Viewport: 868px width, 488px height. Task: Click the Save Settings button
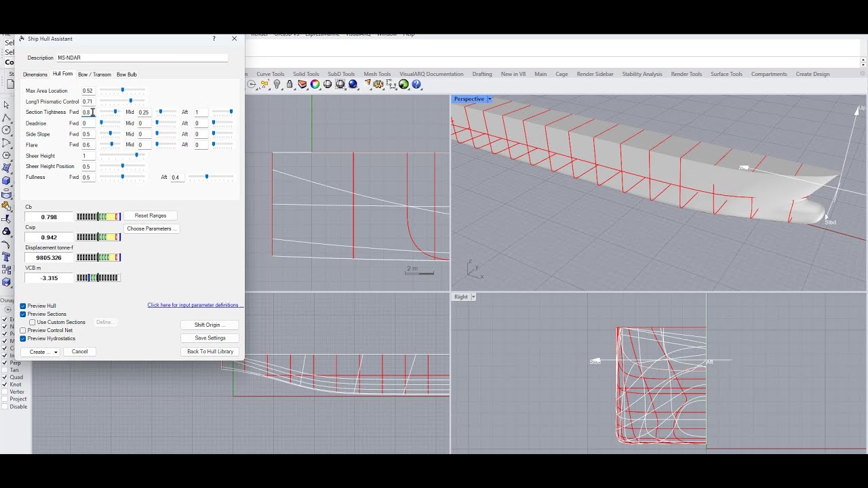[210, 338]
